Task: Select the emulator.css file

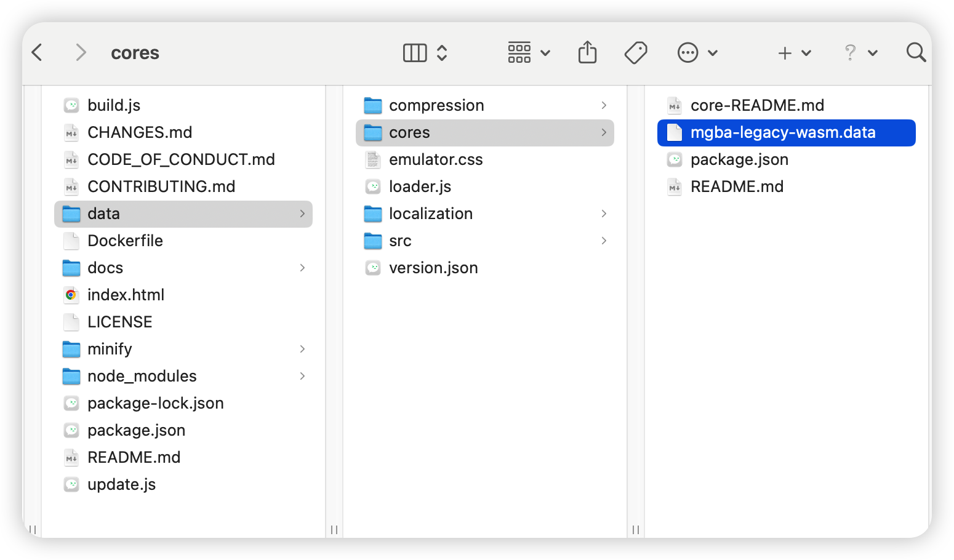Action: (x=435, y=159)
